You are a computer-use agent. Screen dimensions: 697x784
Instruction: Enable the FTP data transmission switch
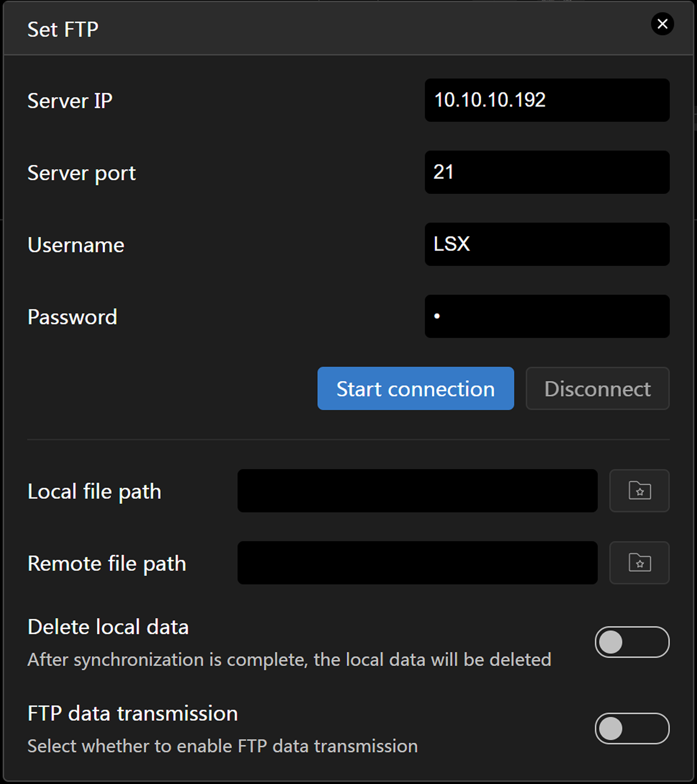click(x=632, y=728)
